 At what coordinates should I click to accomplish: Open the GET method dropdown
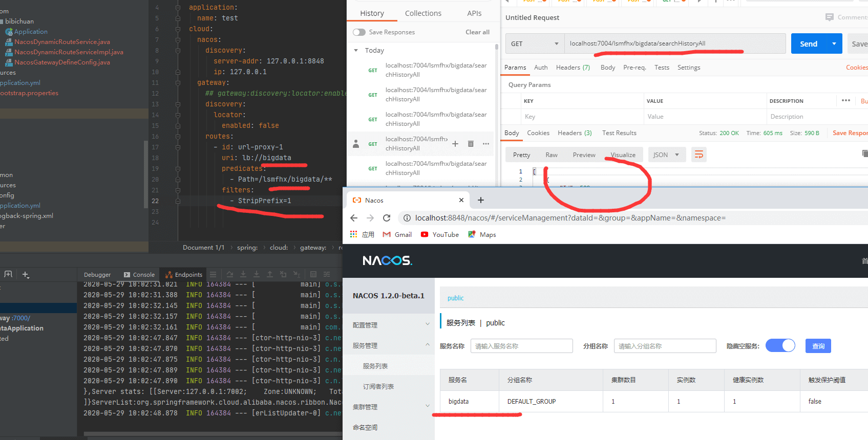click(535, 43)
